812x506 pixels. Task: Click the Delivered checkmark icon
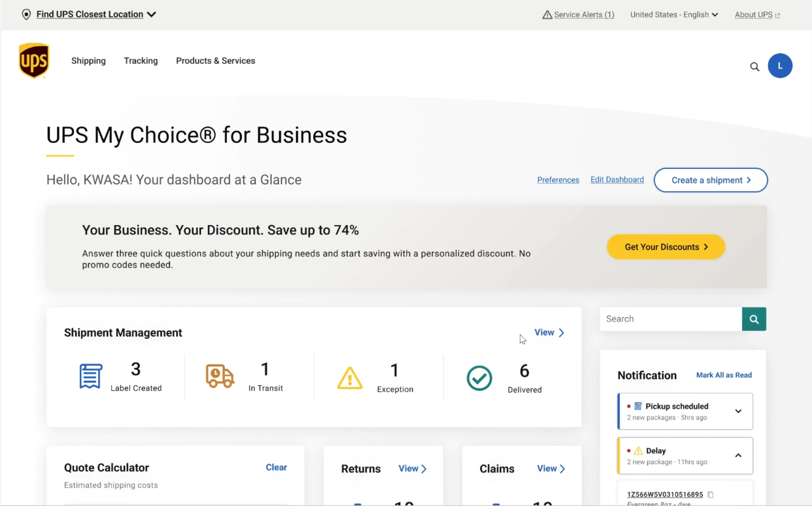tap(479, 378)
